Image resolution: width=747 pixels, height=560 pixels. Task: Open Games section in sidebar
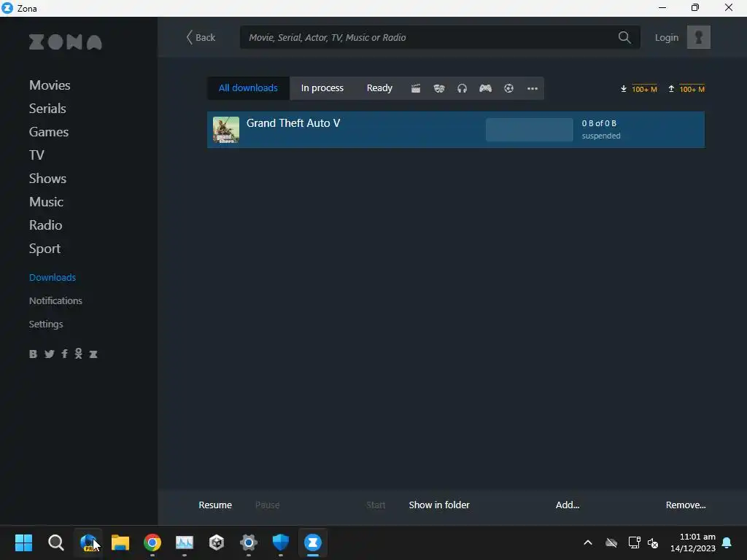[x=49, y=132]
